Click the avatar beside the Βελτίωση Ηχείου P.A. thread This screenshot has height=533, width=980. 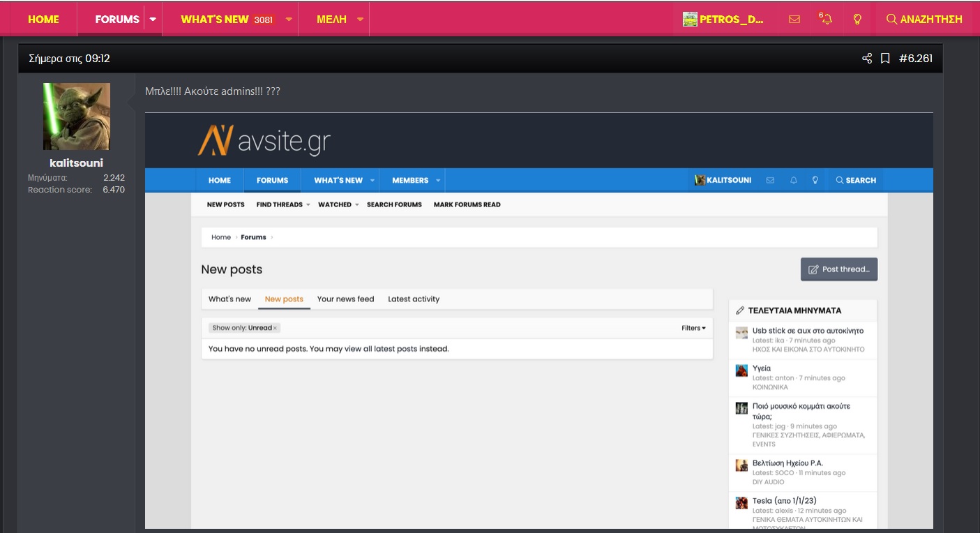point(741,465)
